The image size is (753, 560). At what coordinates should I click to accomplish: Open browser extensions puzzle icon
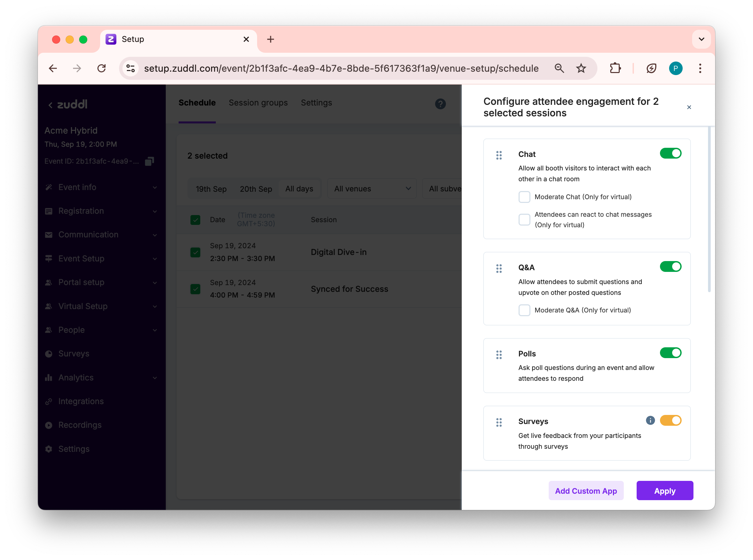coord(615,68)
